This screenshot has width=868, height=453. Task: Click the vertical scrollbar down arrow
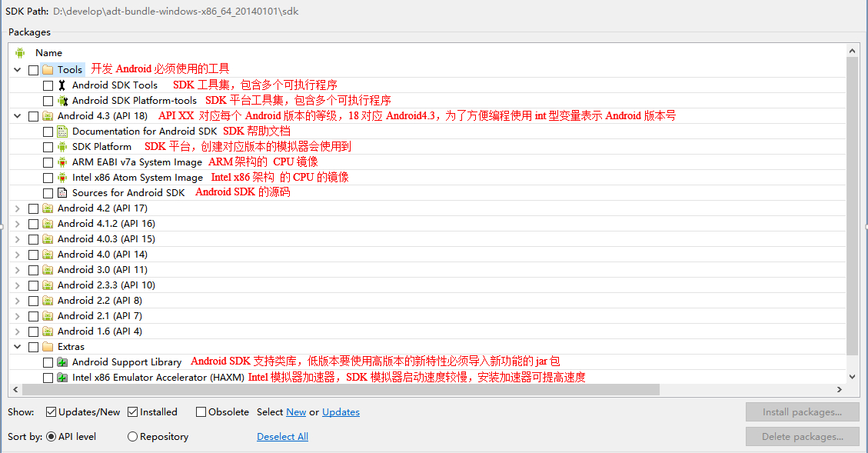click(852, 377)
